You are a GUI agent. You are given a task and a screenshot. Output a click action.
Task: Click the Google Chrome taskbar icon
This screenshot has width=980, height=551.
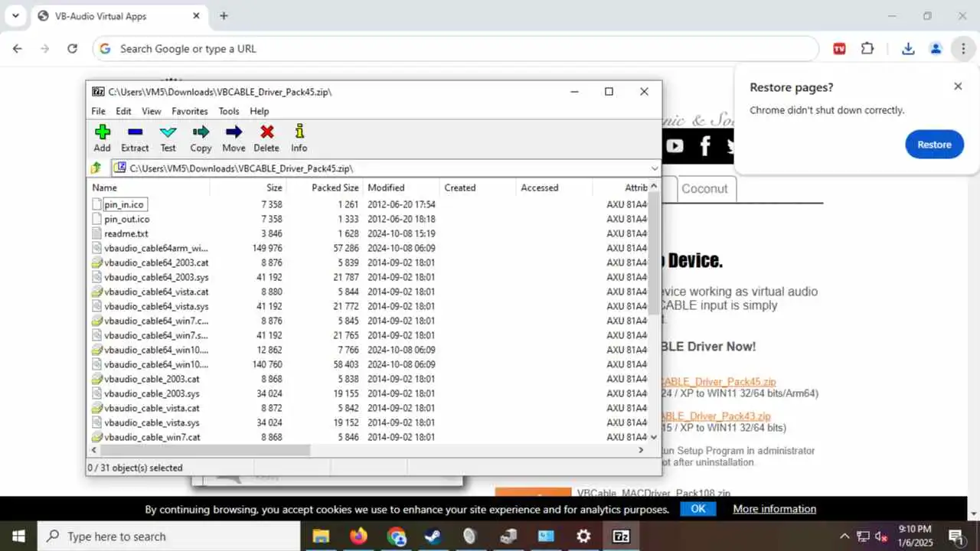click(x=396, y=536)
